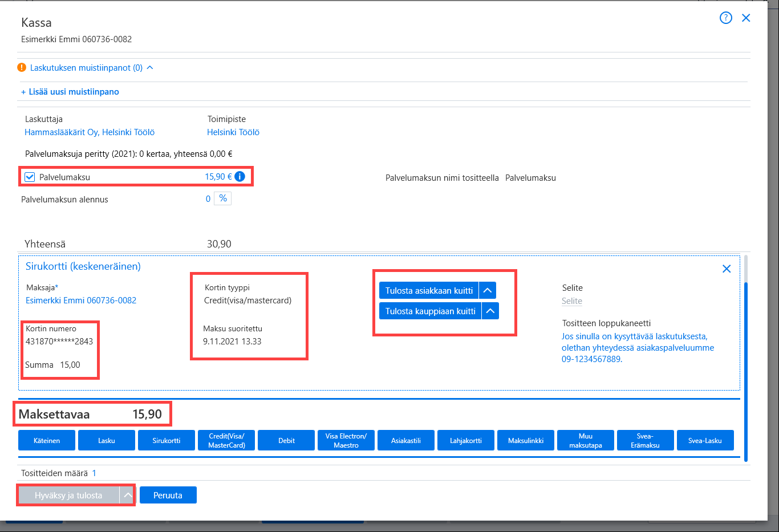Open the Hyväksy ja tulosta dropdown arrow
Screen dimensions: 779x532
click(127, 496)
